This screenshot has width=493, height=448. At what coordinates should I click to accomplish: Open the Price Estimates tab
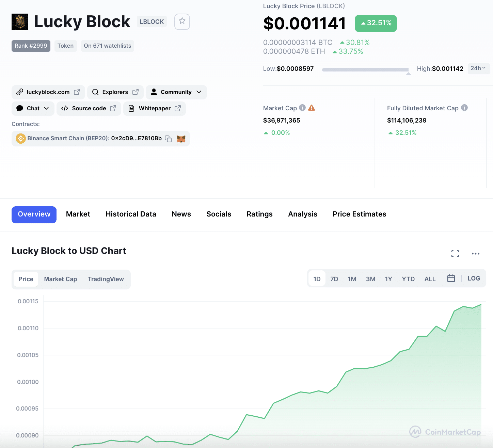click(x=359, y=214)
